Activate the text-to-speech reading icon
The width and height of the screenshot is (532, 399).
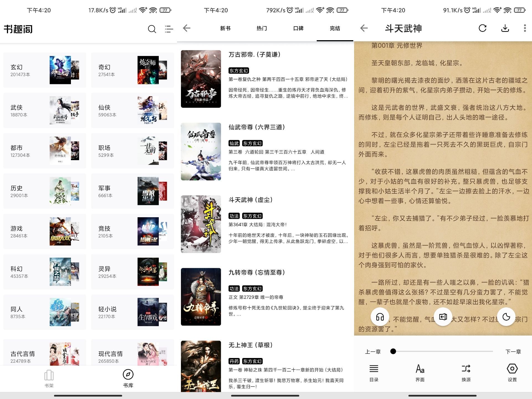443,317
